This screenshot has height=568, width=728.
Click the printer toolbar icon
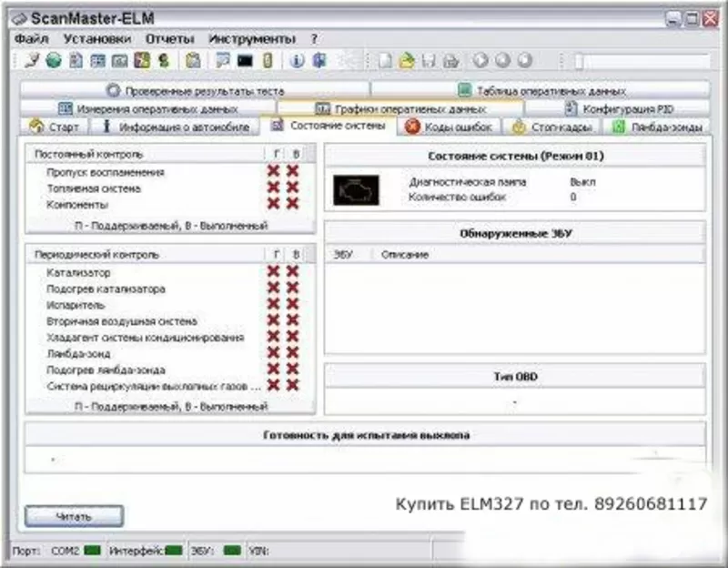(450, 61)
